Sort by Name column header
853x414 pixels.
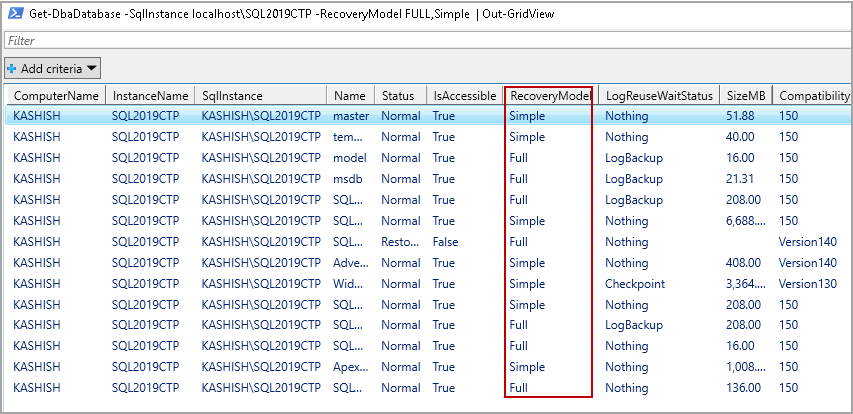[x=350, y=96]
